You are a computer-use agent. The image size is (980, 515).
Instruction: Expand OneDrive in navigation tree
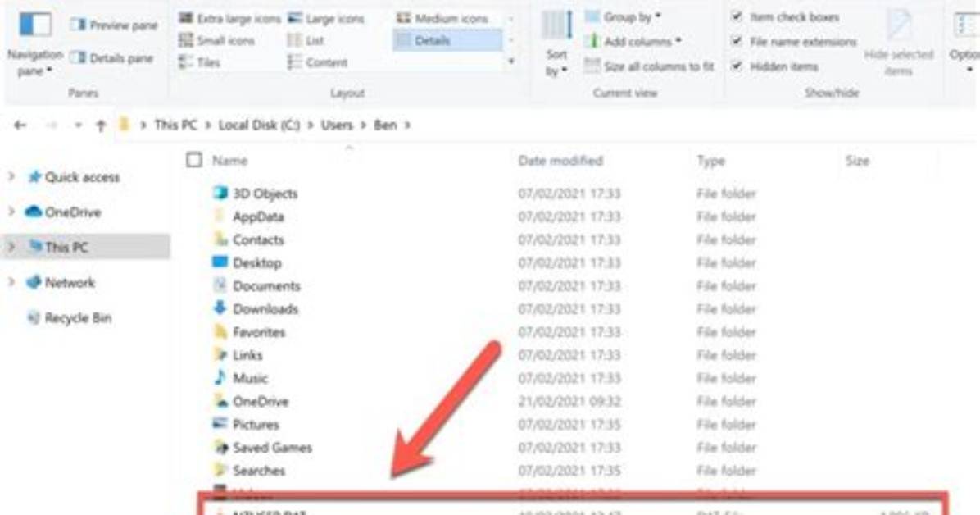(x=11, y=212)
